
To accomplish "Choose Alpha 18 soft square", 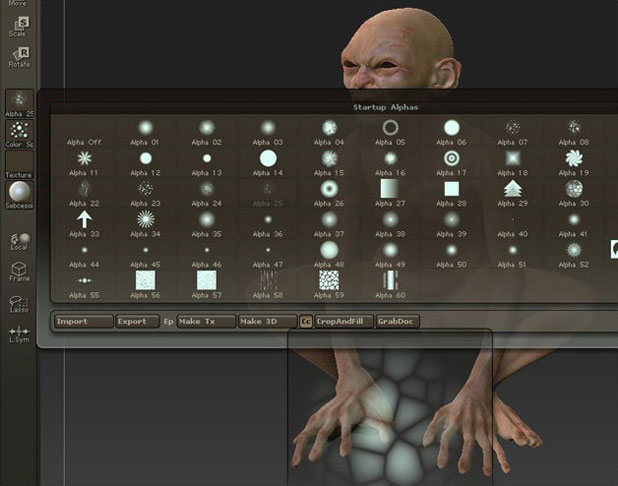I will pos(512,164).
